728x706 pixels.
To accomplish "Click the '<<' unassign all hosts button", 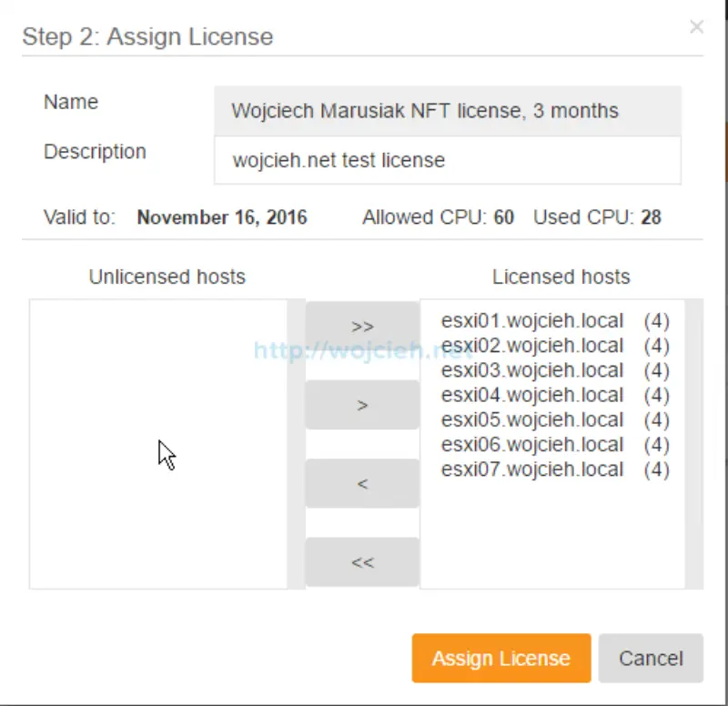I will coord(361,561).
